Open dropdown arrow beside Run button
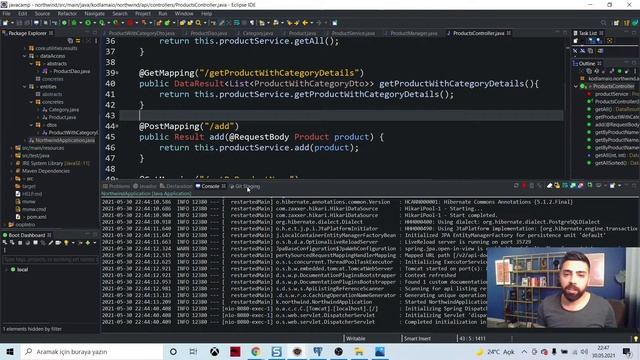640x360 pixels. coord(94,23)
